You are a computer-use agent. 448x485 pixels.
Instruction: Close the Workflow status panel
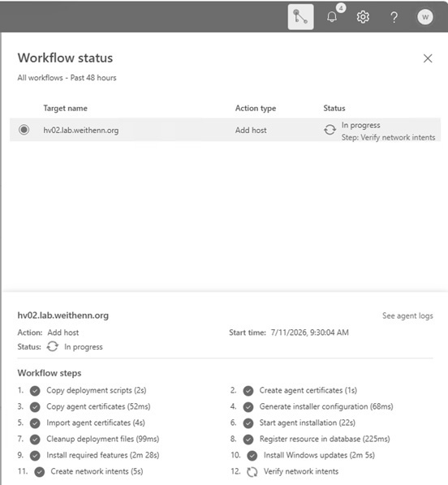coord(428,58)
